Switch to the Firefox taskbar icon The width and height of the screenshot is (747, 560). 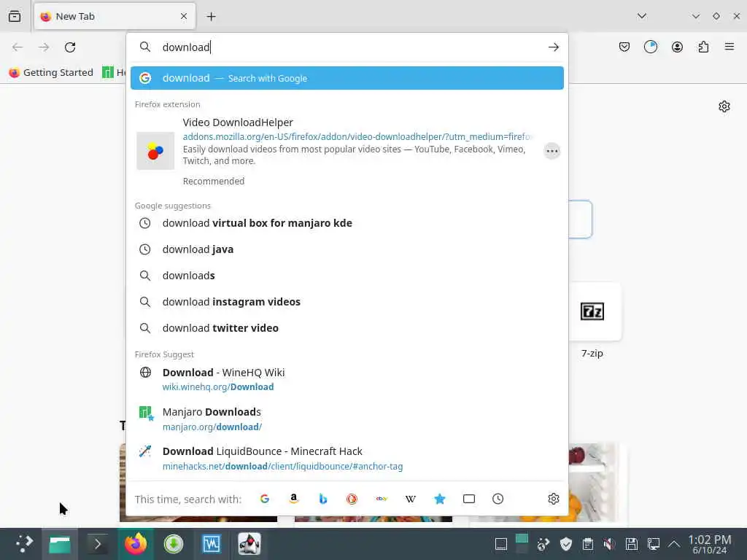[x=136, y=544]
